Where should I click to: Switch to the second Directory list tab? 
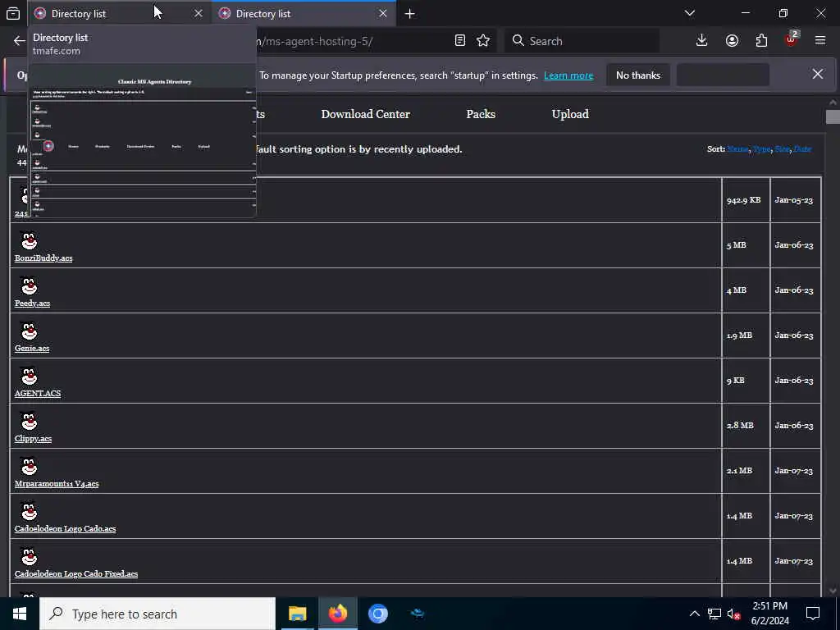click(x=304, y=13)
